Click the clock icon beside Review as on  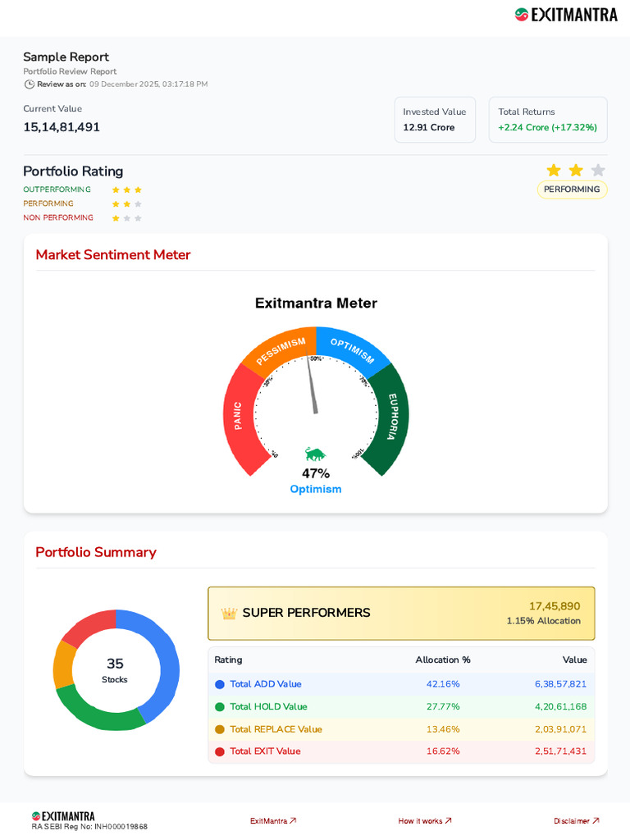pos(30,84)
